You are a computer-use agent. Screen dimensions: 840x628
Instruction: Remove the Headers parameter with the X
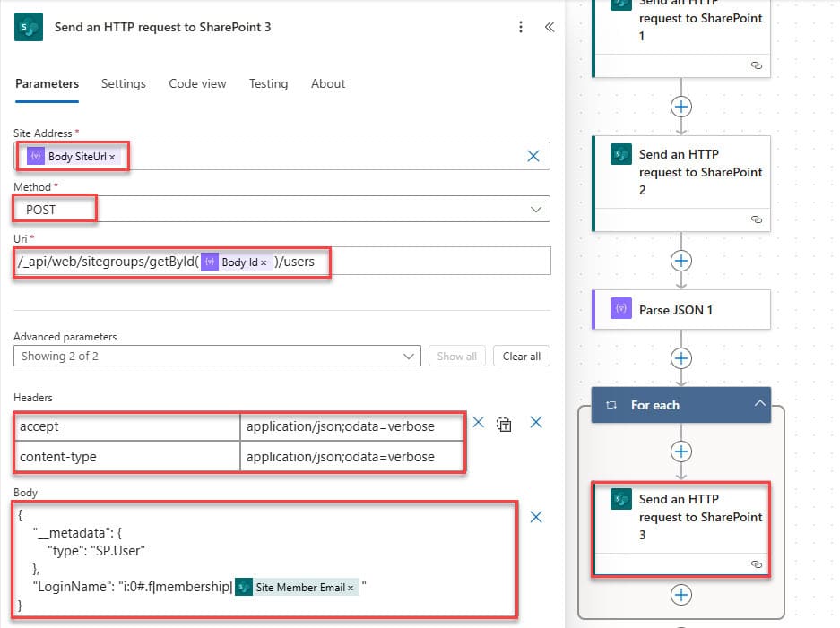536,423
